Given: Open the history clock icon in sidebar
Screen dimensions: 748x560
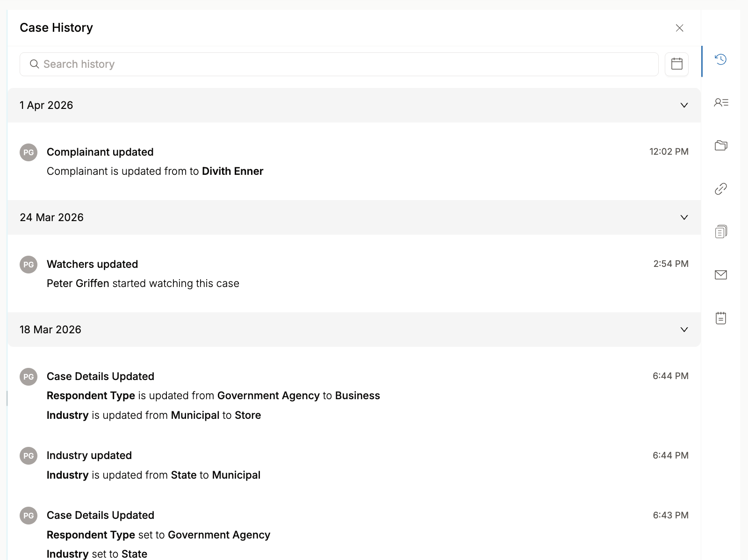Looking at the screenshot, I should click(720, 59).
